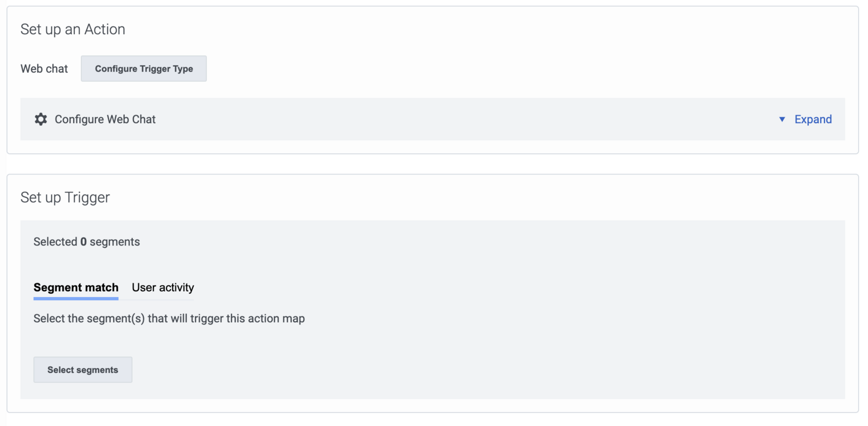The height and width of the screenshot is (426, 868).
Task: Expand the Configure Web Chat section via Expand link
Action: point(813,119)
